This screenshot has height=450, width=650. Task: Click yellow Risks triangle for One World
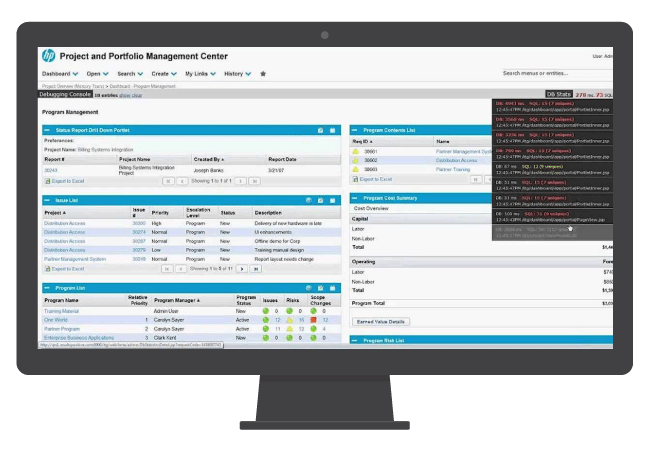[289, 320]
